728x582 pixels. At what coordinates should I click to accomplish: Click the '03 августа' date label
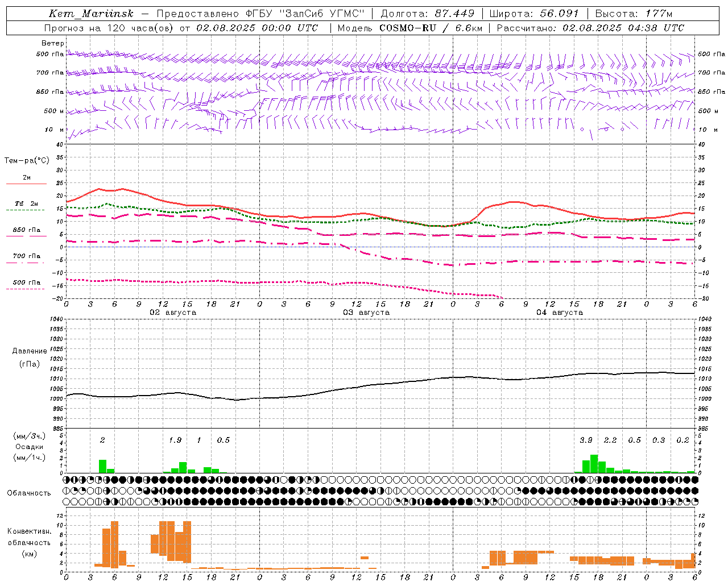366,313
